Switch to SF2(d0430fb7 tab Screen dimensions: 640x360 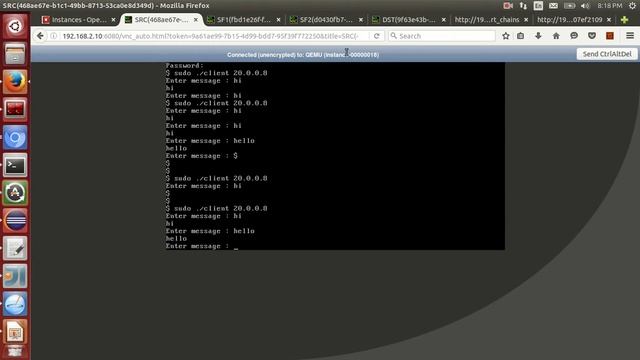tap(327, 20)
